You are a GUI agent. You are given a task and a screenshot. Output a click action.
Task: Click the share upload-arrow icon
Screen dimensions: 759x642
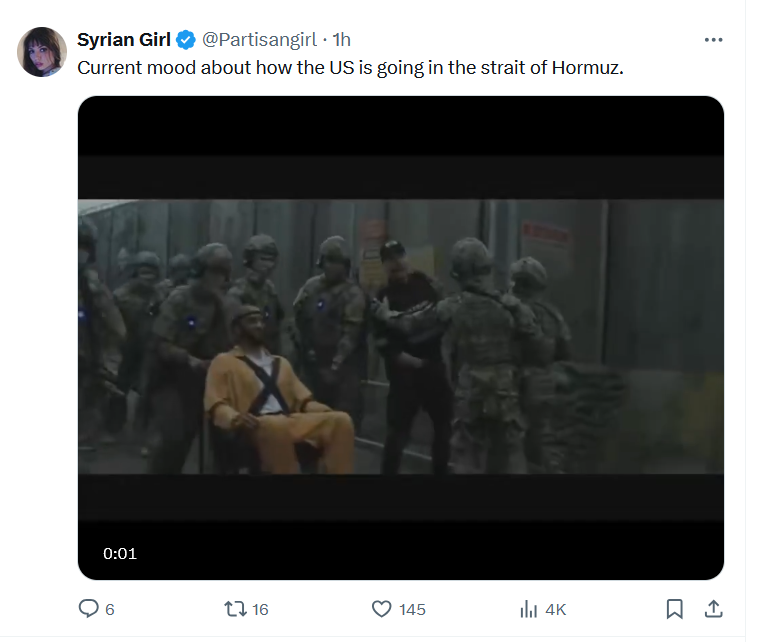(713, 608)
